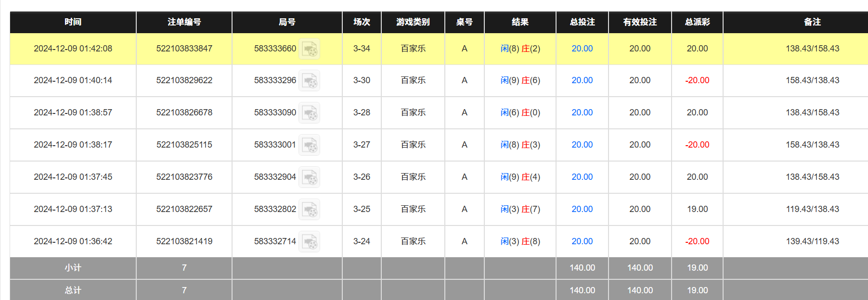Screen dimensions: 868x300
Task: Click remark value 139.43/119.43
Action: point(812,241)
